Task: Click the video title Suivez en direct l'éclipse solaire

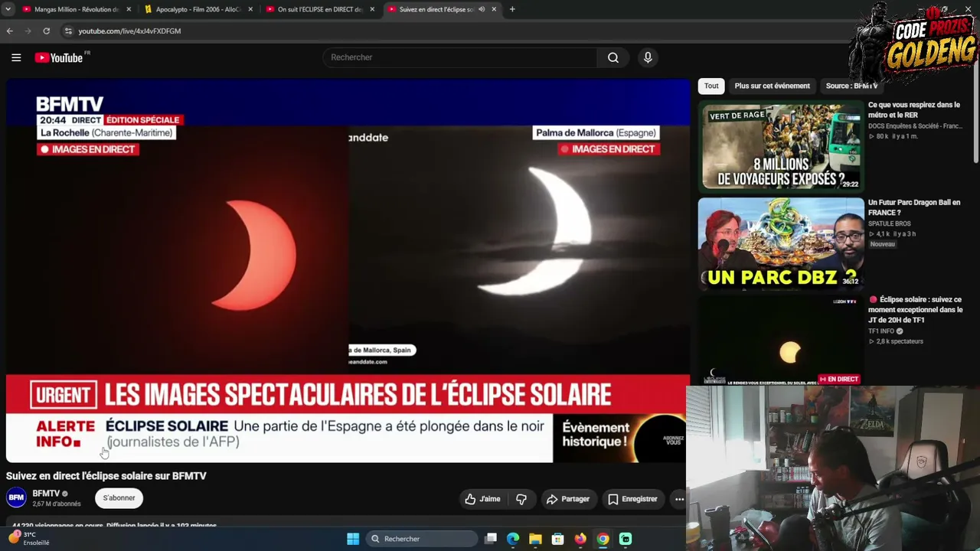Action: click(106, 476)
